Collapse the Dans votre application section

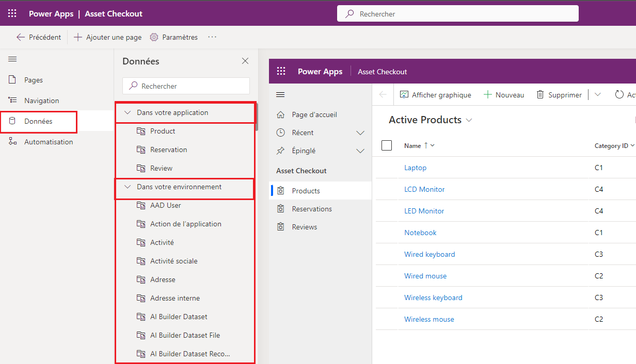coord(128,112)
